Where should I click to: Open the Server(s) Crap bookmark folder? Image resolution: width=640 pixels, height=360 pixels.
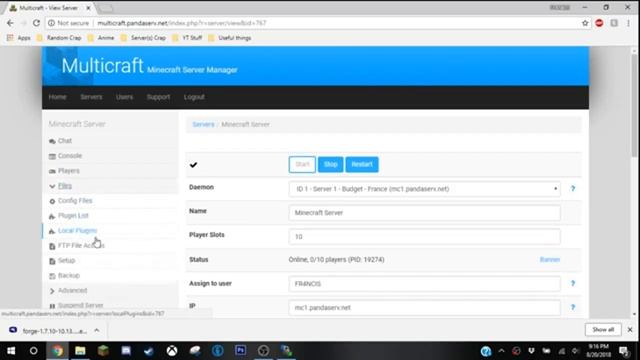pos(143,38)
